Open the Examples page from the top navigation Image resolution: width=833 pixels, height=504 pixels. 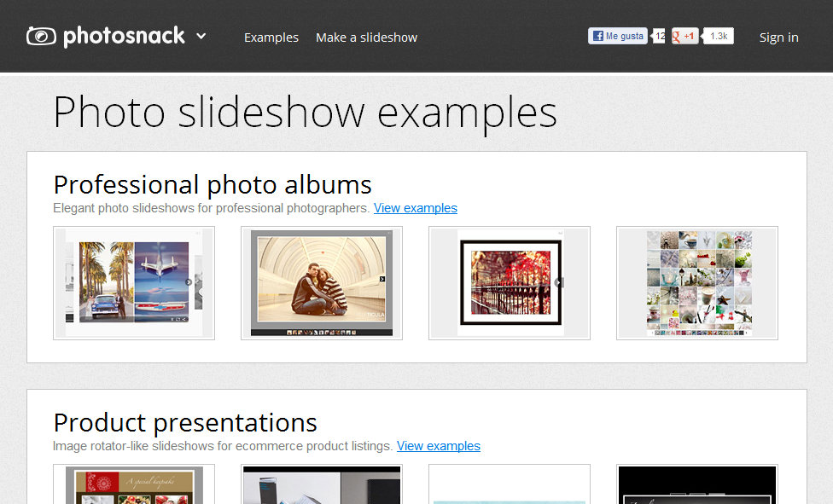click(271, 37)
